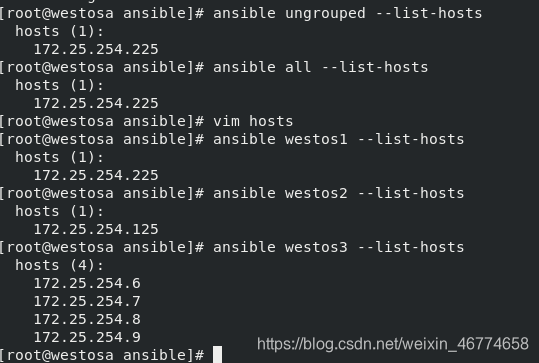Click the IP address 172.25.254.7
The image size is (539, 363).
87,301
